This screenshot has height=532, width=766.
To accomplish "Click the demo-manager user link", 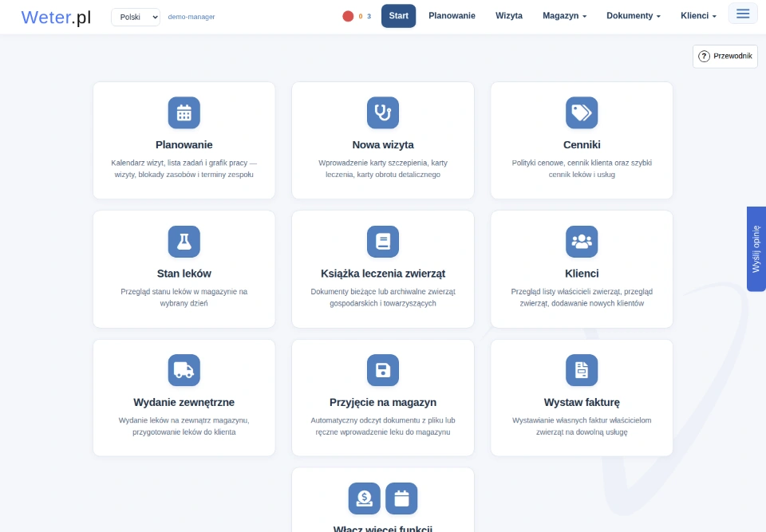I will (191, 17).
